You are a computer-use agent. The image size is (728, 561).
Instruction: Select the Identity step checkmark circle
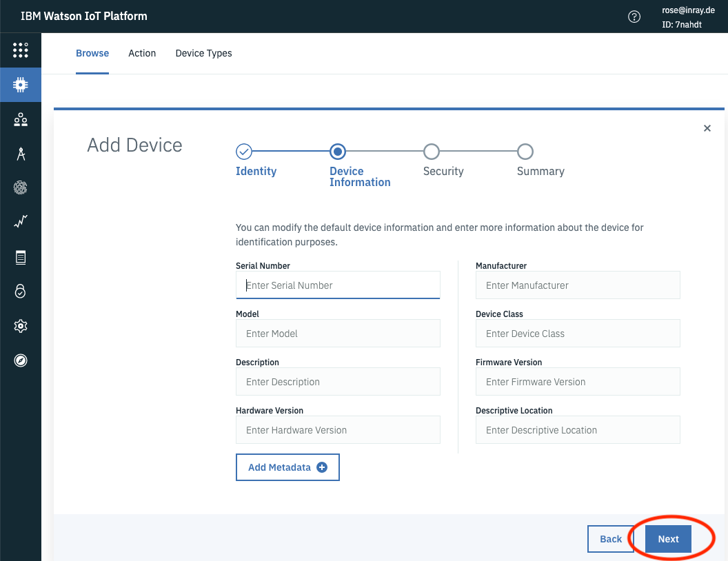click(244, 152)
